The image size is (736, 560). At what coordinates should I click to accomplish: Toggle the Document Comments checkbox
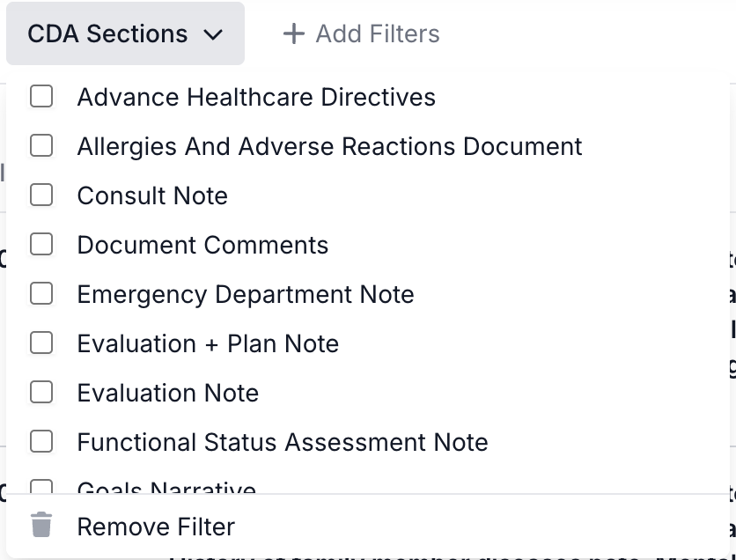coord(41,244)
